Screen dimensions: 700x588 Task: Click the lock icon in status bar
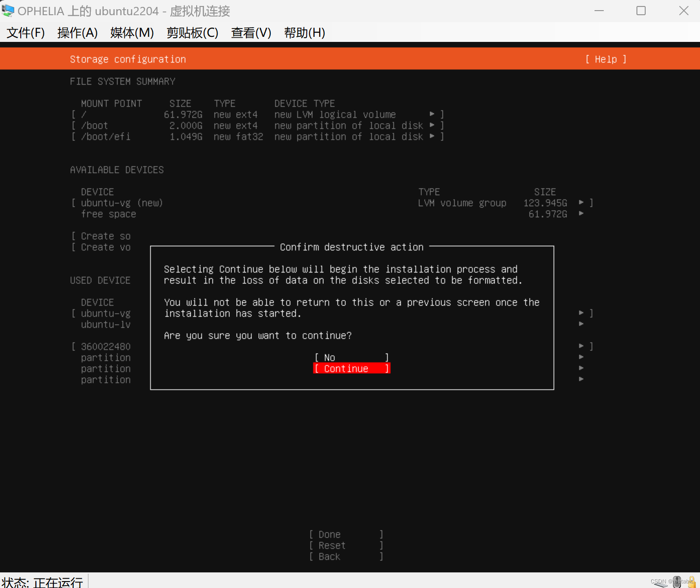coord(691,582)
